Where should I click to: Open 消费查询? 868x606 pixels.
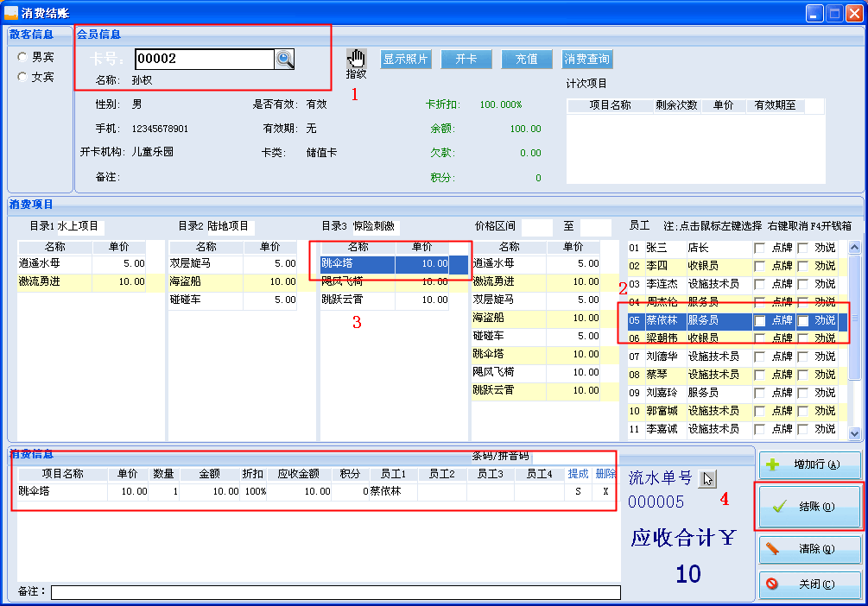coord(586,59)
